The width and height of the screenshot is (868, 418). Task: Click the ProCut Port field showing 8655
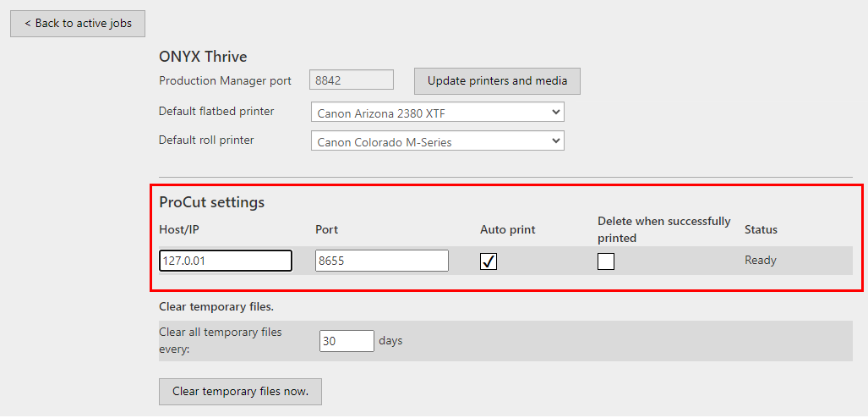click(381, 261)
